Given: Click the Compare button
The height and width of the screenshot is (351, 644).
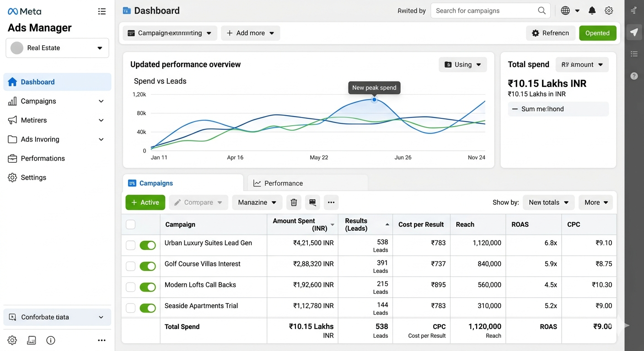Looking at the screenshot, I should coord(199,202).
